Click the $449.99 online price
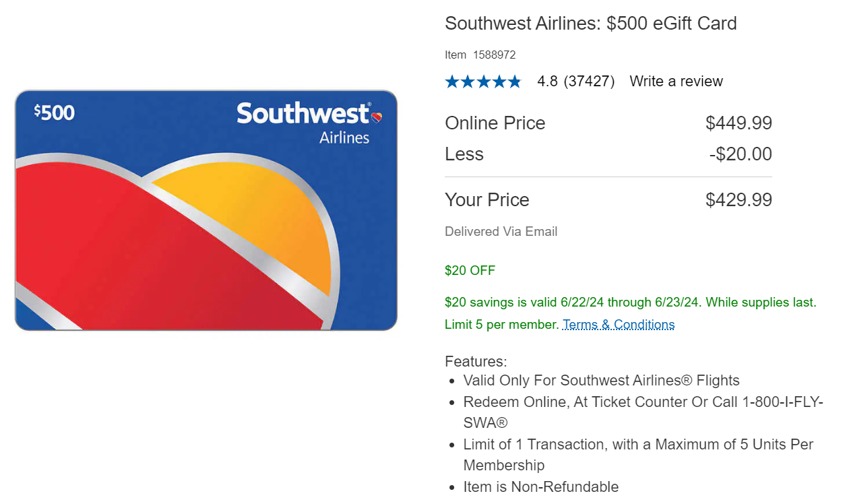843x504 pixels. click(738, 123)
